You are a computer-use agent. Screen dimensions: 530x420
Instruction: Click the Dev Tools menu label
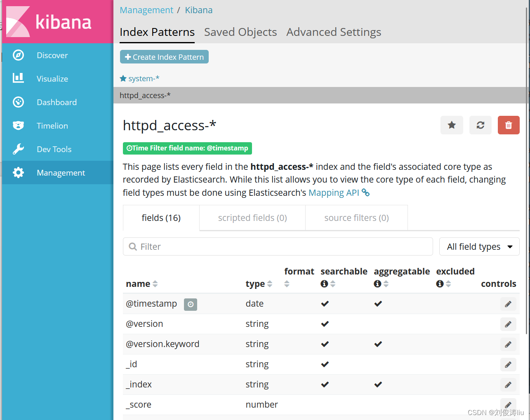54,149
